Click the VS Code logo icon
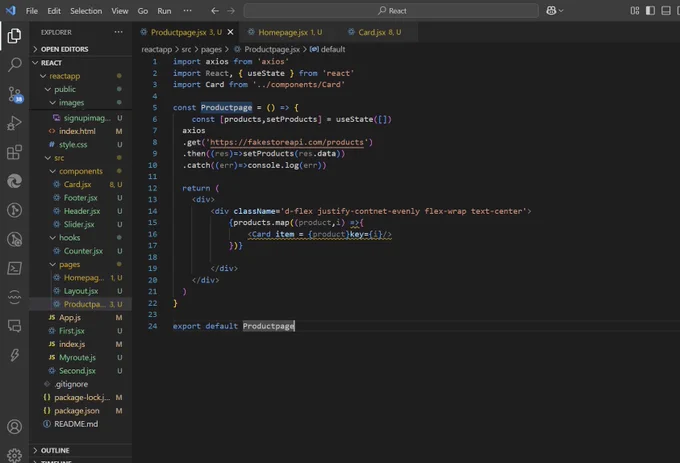The height and width of the screenshot is (463, 680). point(11,10)
